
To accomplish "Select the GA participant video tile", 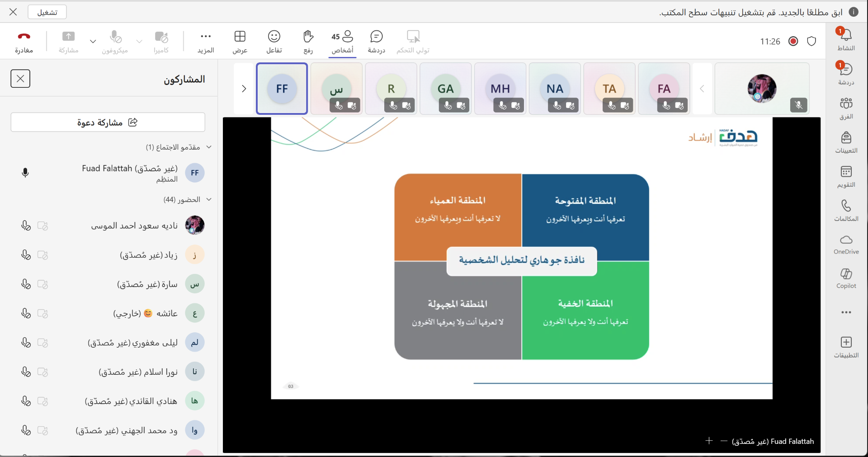I will click(x=445, y=89).
